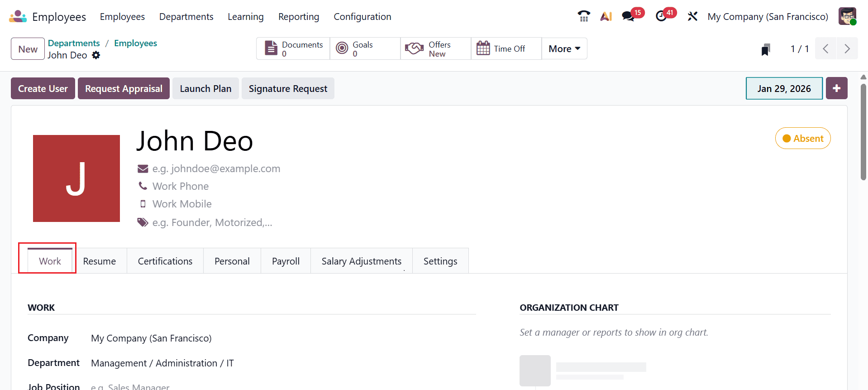
Task: Open the activities clock icon
Action: [662, 16]
